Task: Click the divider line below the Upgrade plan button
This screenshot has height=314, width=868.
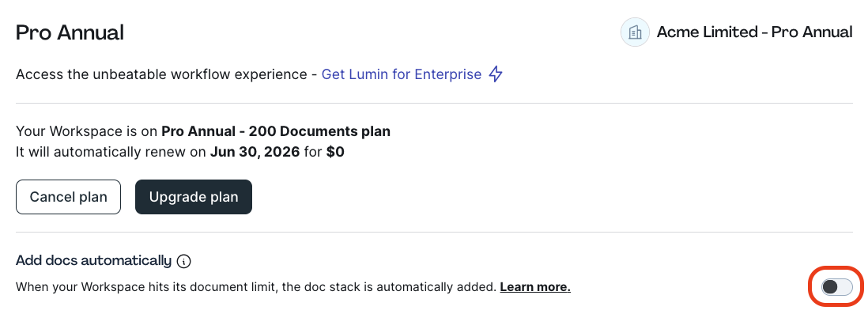Action: (x=434, y=232)
